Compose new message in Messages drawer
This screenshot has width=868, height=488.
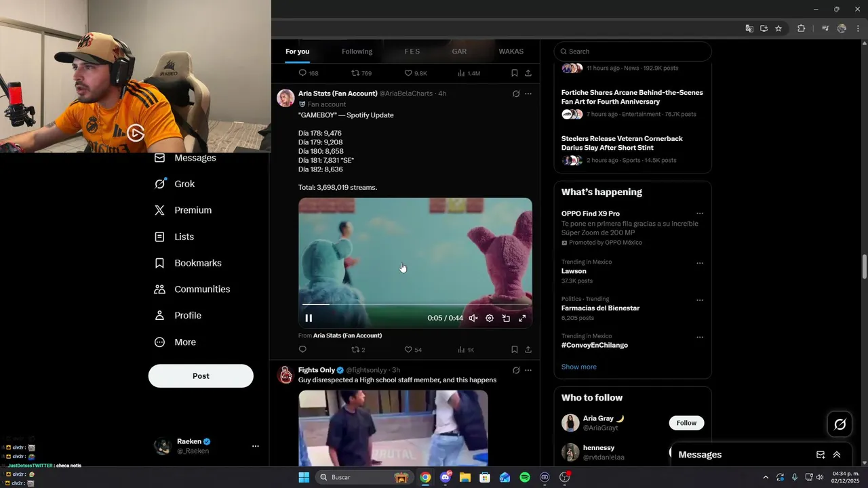[821, 455]
